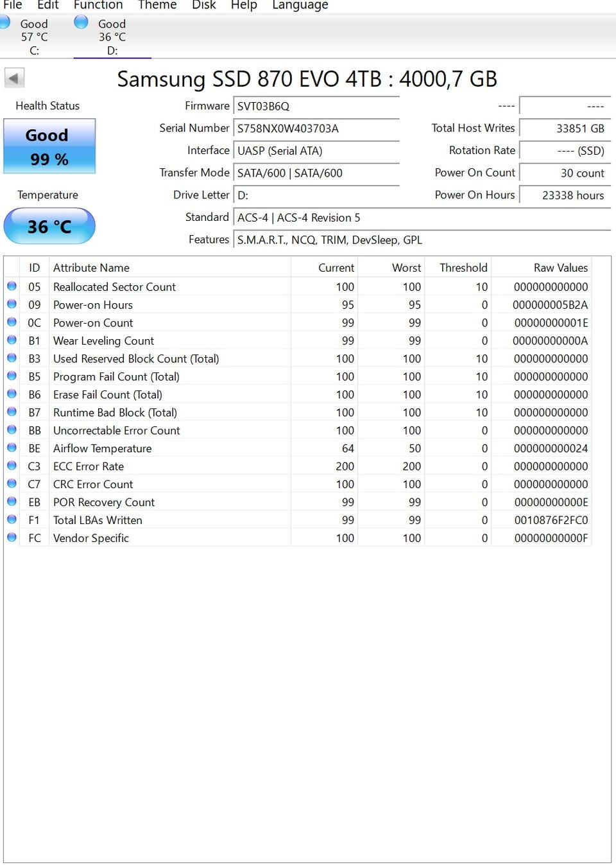The image size is (616, 865).
Task: Click status orb for Airflow Temperature
Action: (12, 448)
